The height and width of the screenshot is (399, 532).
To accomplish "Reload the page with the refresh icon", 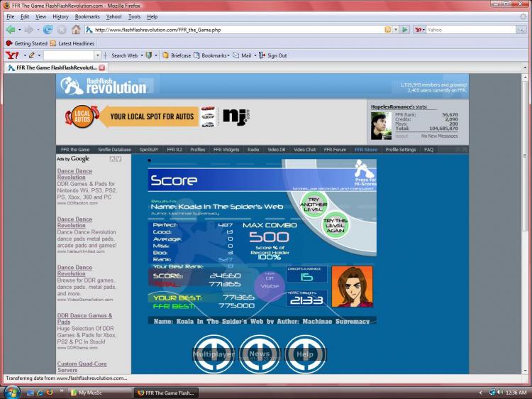I will click(48, 30).
